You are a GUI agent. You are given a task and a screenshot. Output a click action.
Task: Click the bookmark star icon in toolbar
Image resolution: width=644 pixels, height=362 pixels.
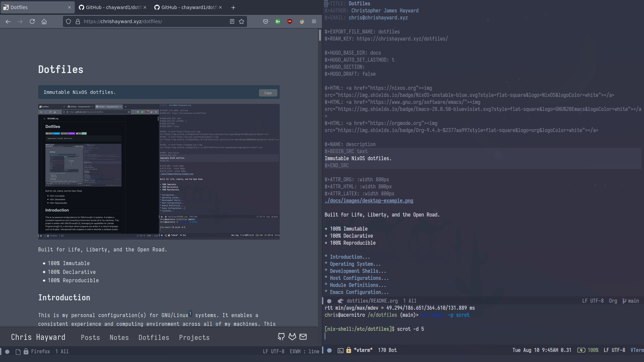coord(241,21)
